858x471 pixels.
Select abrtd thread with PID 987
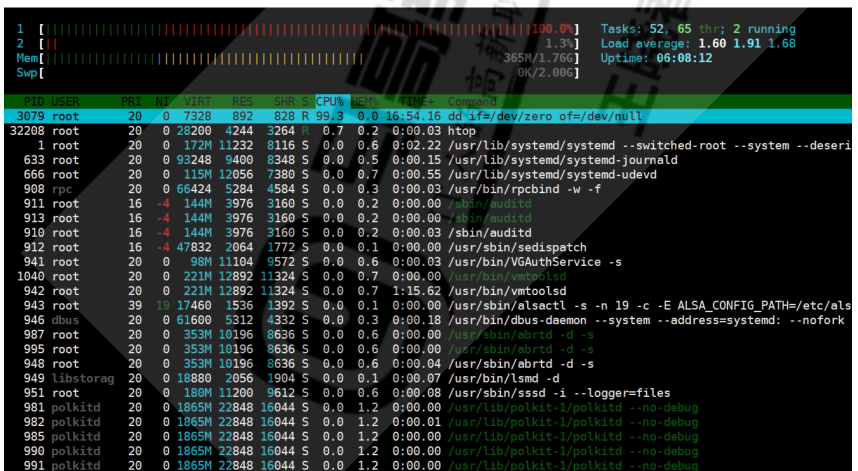coord(428,335)
